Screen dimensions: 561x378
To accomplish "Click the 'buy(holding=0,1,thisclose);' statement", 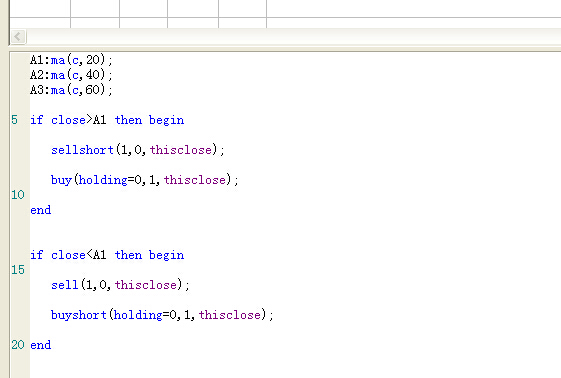I will click(x=145, y=180).
